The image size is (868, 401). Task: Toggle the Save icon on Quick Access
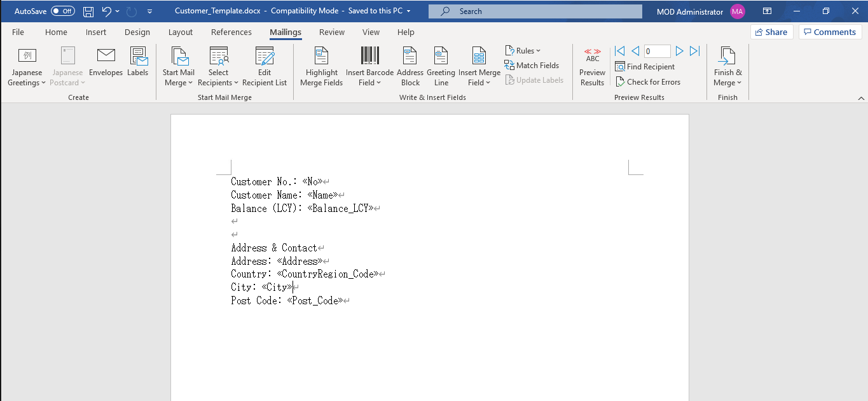[x=88, y=10]
